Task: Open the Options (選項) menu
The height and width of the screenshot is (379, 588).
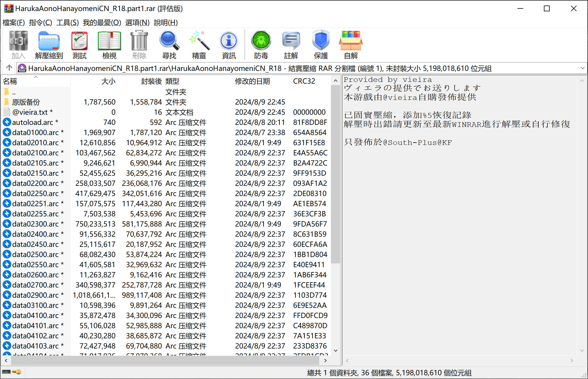Action: pos(137,22)
